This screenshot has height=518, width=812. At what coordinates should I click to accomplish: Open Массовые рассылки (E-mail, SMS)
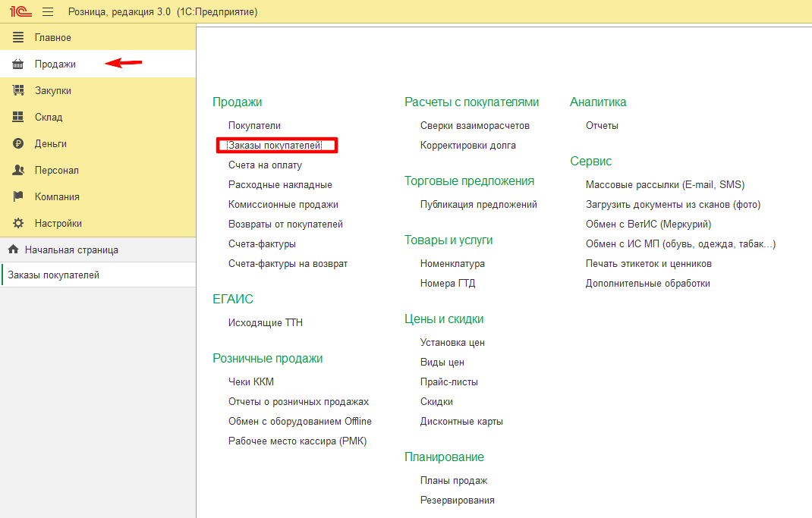(665, 185)
